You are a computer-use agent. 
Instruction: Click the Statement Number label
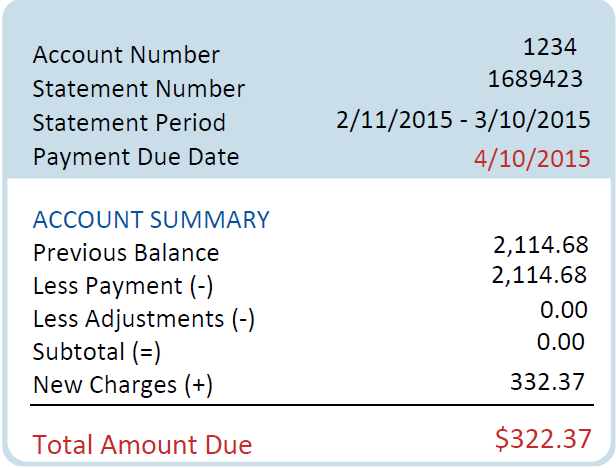138,89
